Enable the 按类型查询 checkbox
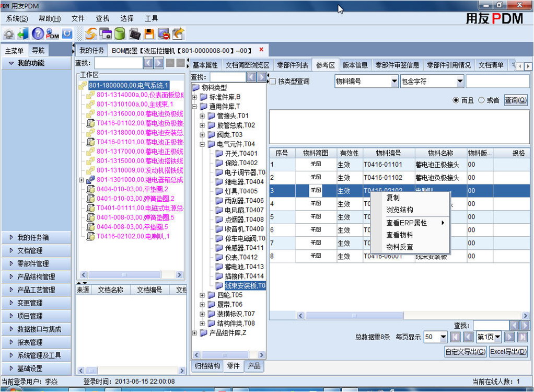 pos(273,82)
